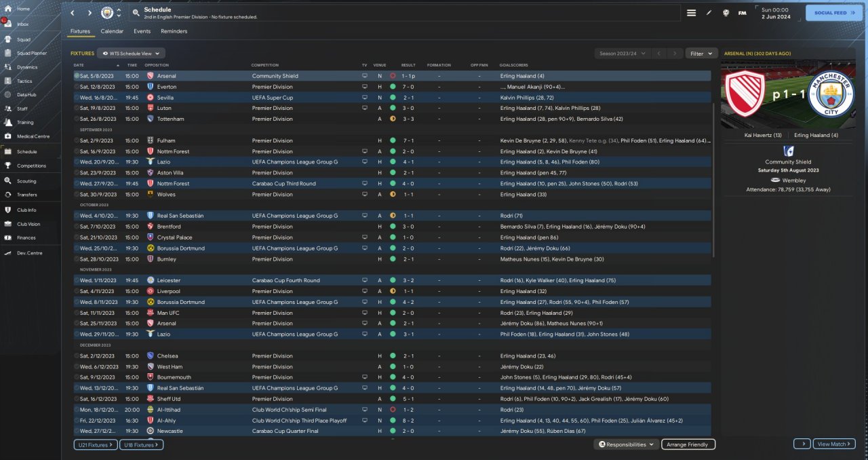The image size is (868, 460).
Task: Click the back navigation arrow
Action: (73, 13)
